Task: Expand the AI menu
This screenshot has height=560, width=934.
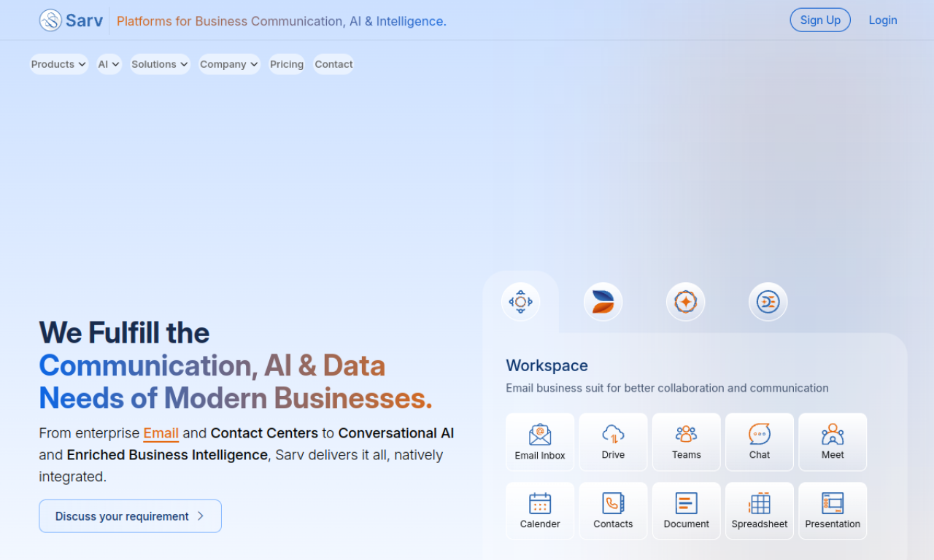Action: coord(109,64)
